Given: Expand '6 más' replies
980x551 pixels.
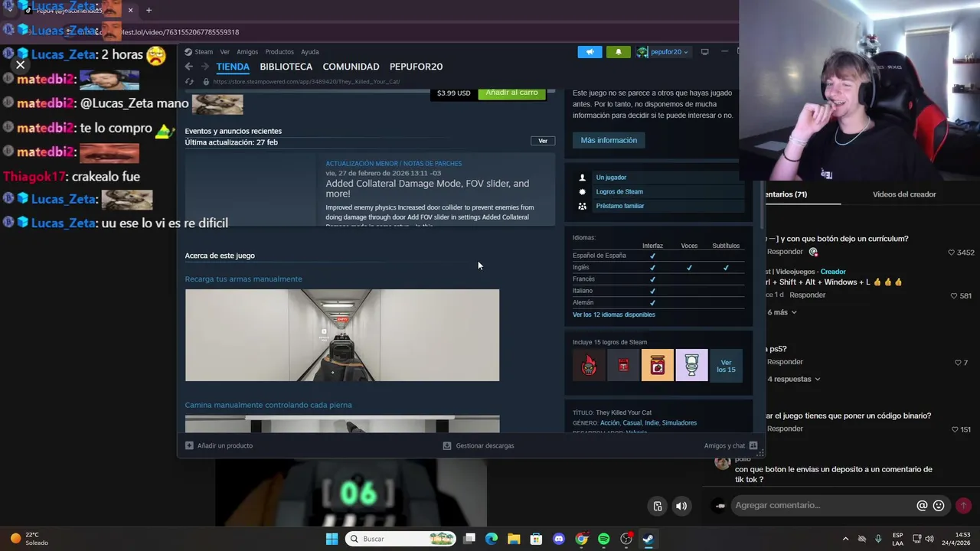Looking at the screenshot, I should click(x=782, y=312).
